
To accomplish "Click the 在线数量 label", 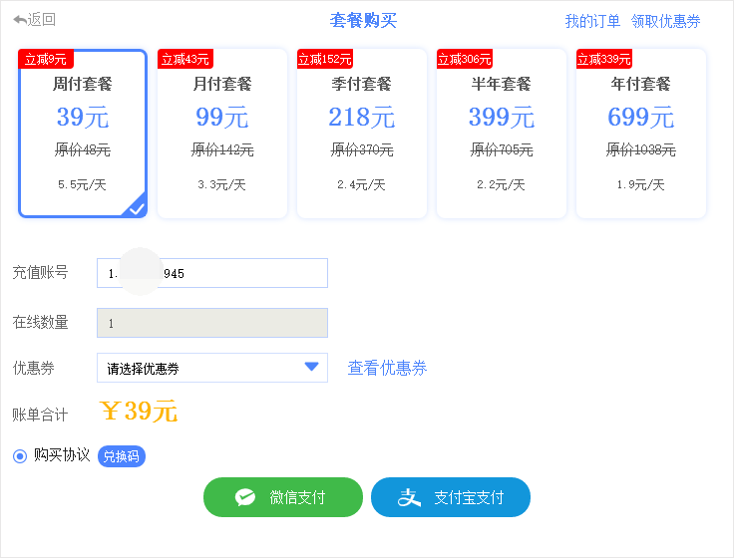I will (40, 322).
